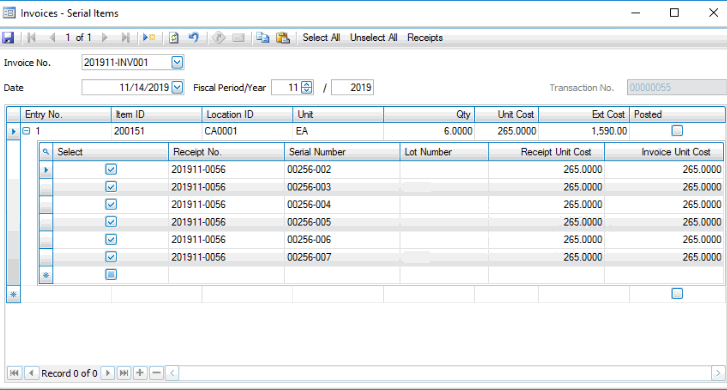Screen dimensions: 727x390
Task: Open the Invoice No. dropdown
Action: point(177,62)
